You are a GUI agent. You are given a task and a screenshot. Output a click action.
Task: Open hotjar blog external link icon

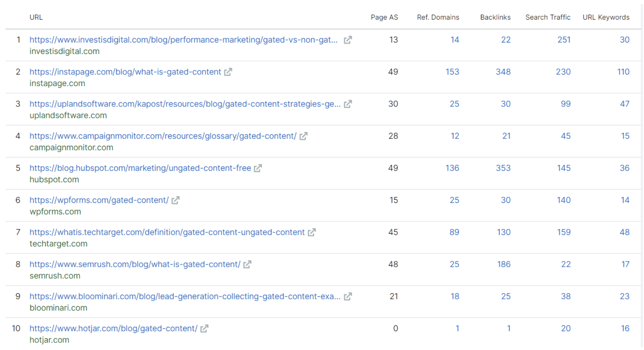(204, 329)
